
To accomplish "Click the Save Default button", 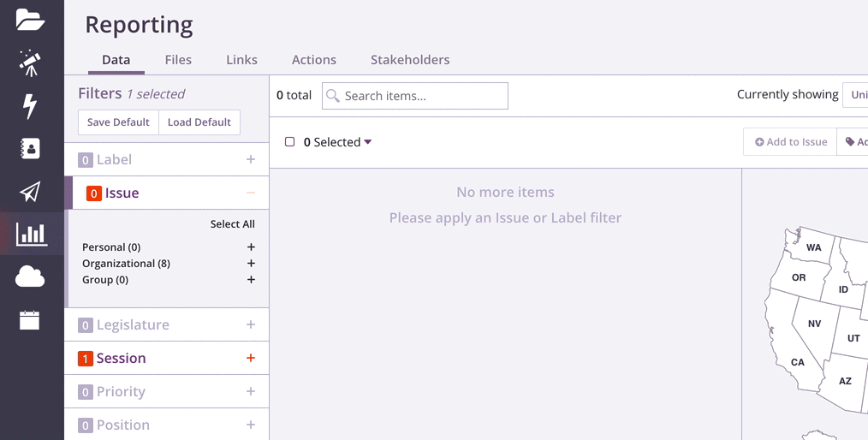I will [118, 122].
